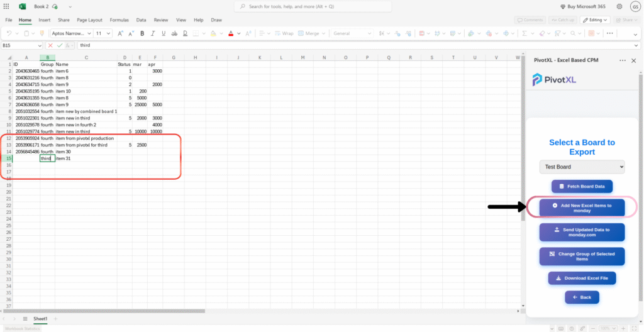This screenshot has height=332, width=644.
Task: Toggle underline formatting
Action: click(x=164, y=33)
